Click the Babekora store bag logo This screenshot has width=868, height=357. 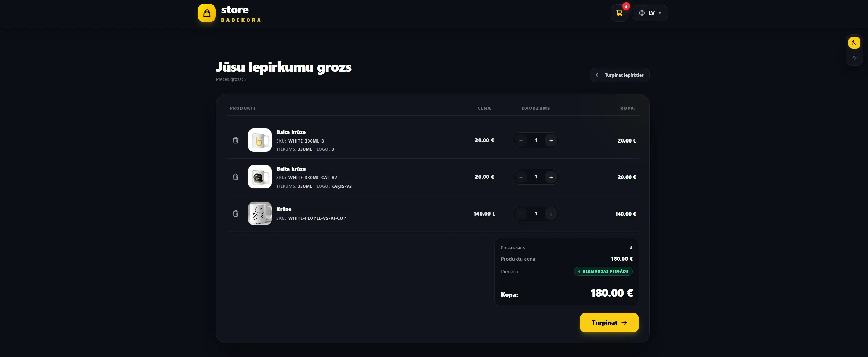(x=207, y=13)
